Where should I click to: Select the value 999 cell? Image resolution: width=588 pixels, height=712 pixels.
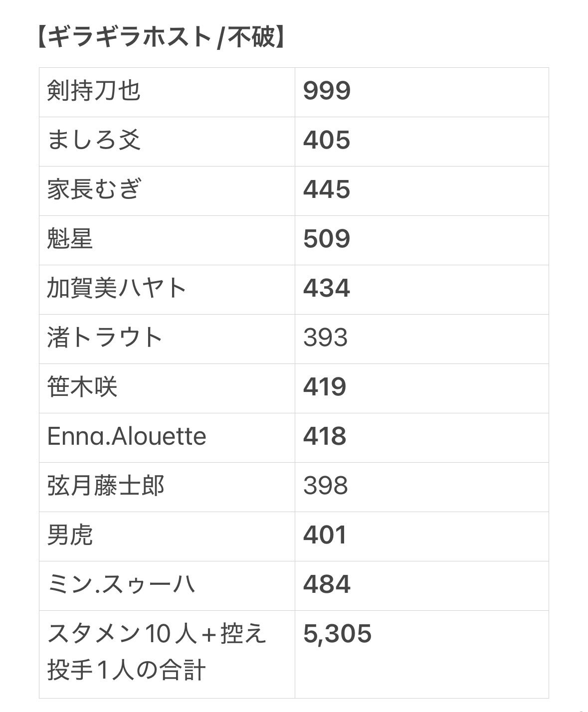coord(422,92)
